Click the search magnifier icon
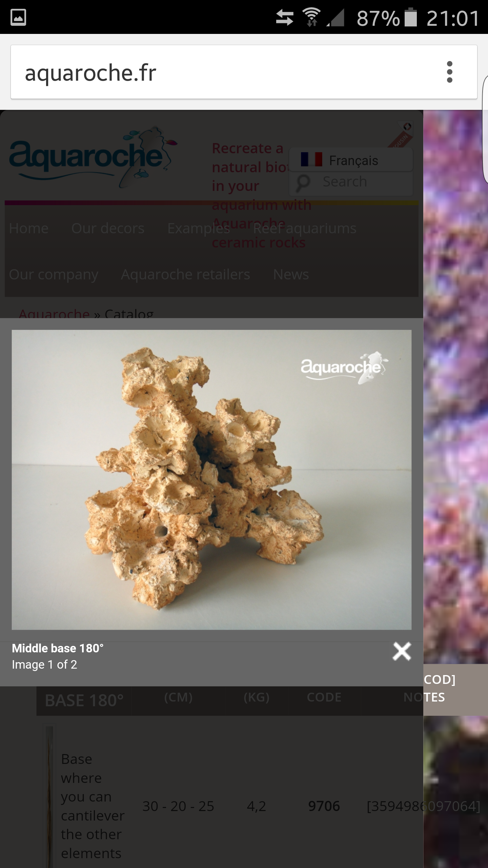488x868 pixels. point(303,182)
